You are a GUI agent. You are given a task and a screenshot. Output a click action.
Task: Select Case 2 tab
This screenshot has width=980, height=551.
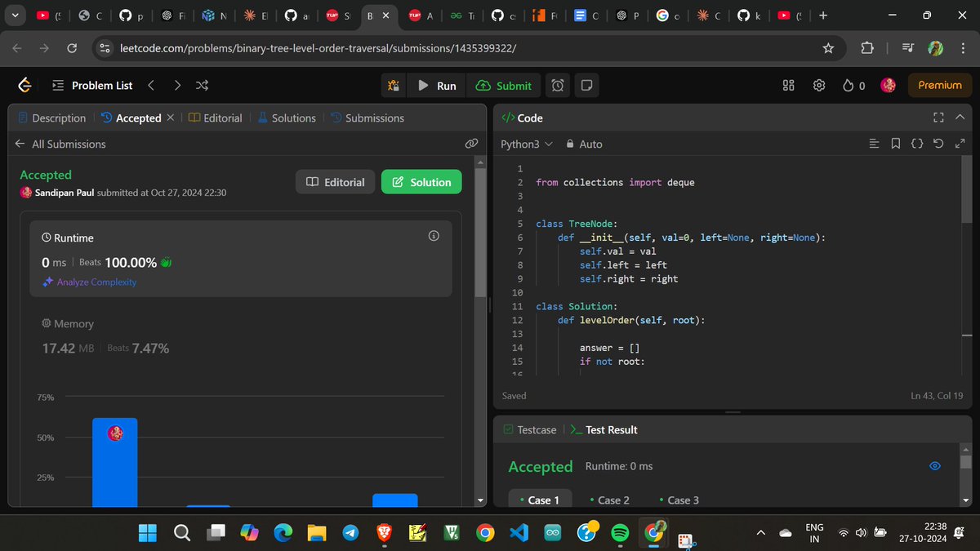(609, 500)
